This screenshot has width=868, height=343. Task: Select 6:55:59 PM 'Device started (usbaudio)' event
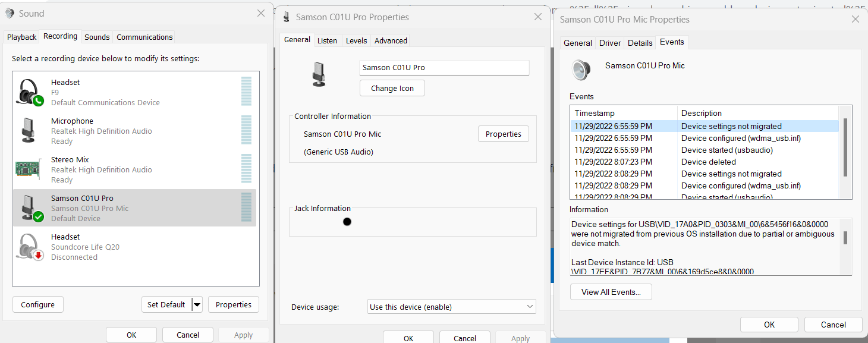point(705,150)
